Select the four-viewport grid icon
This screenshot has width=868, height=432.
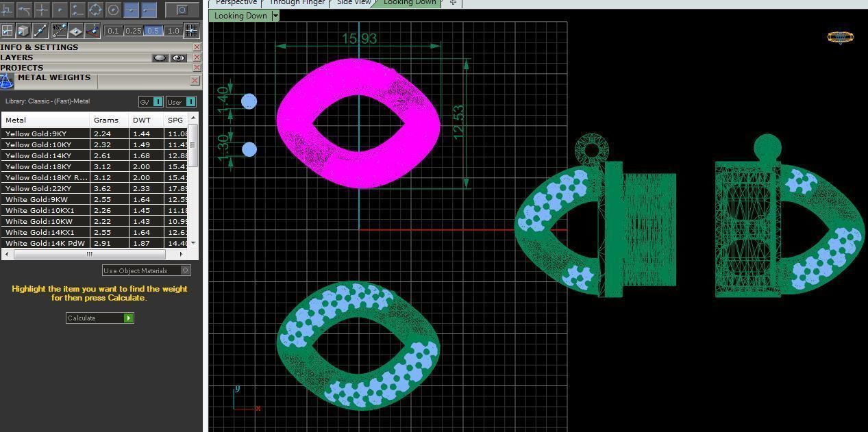click(x=7, y=30)
